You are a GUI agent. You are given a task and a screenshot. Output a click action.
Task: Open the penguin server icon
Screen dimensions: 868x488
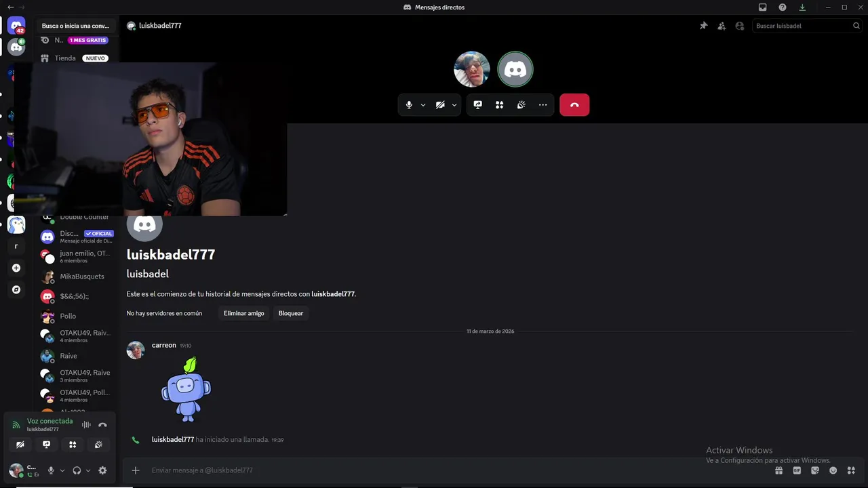[16, 224]
